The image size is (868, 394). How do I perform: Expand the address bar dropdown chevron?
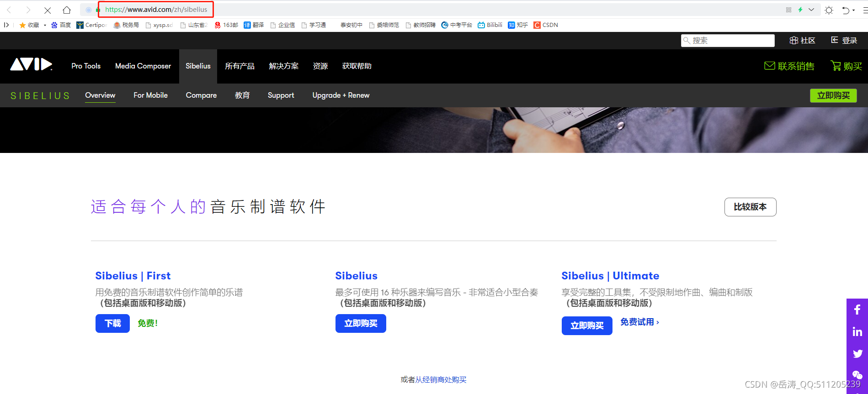[811, 10]
